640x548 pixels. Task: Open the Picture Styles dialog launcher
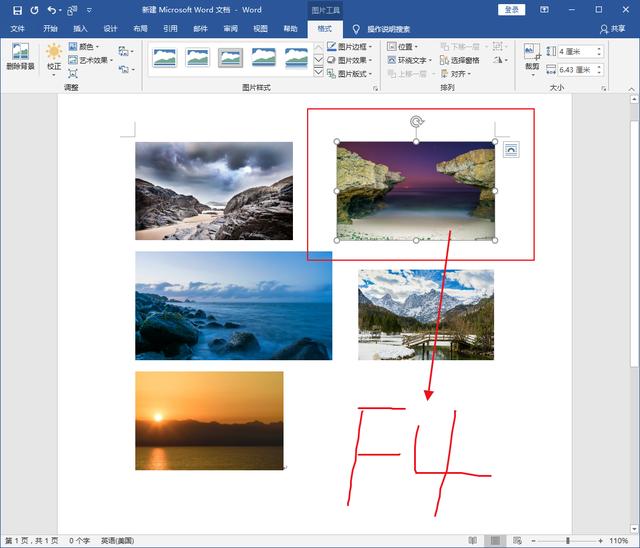376,88
